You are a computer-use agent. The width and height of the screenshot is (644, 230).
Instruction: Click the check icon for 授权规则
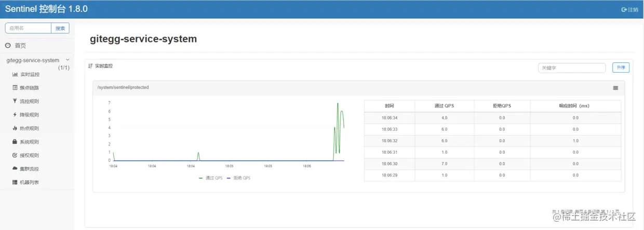pyautogui.click(x=15, y=155)
